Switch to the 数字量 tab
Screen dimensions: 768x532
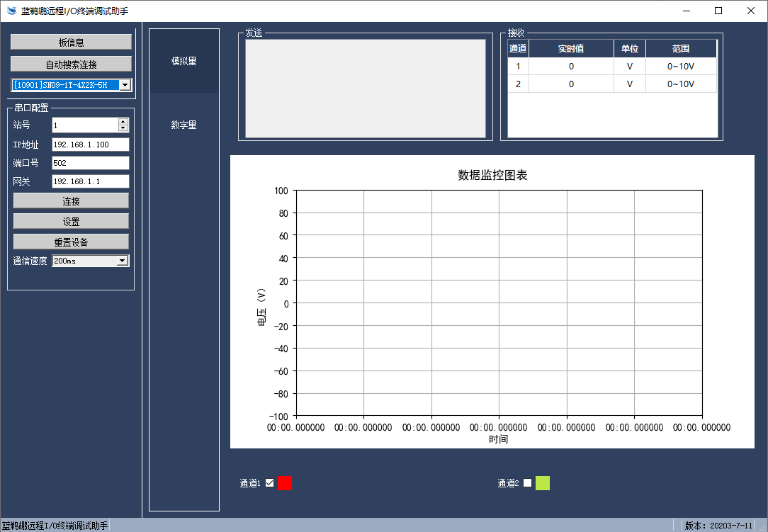pyautogui.click(x=184, y=125)
